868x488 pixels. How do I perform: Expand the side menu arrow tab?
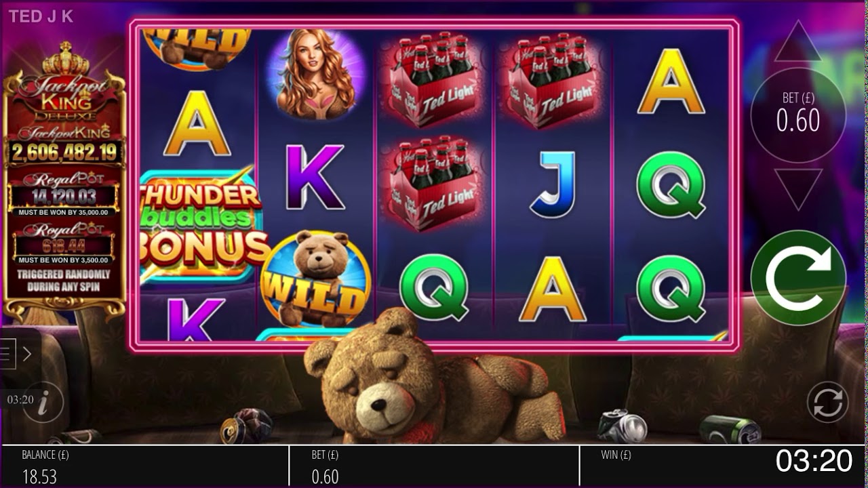pos(19,354)
